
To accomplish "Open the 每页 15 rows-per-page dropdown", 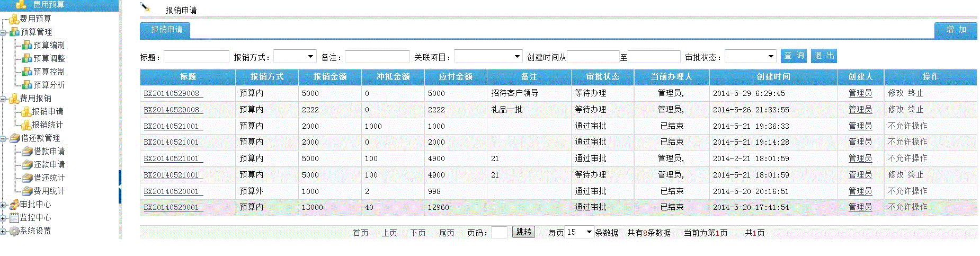I will [x=580, y=232].
